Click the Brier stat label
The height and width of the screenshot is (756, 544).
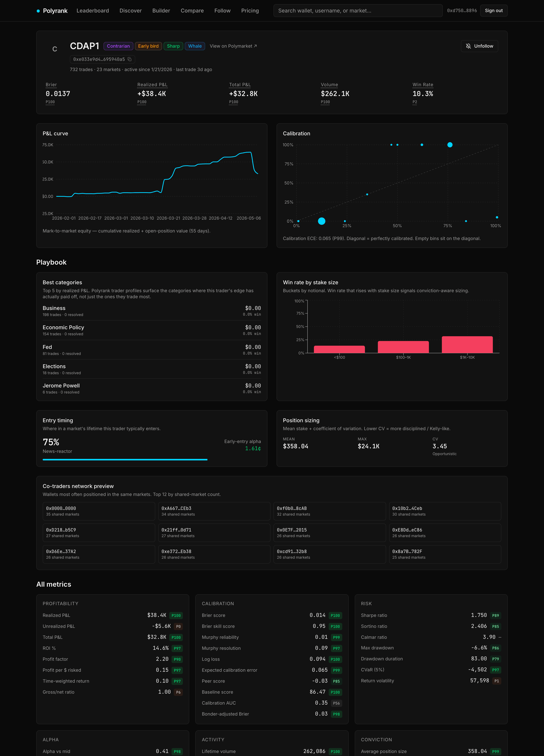(x=51, y=85)
